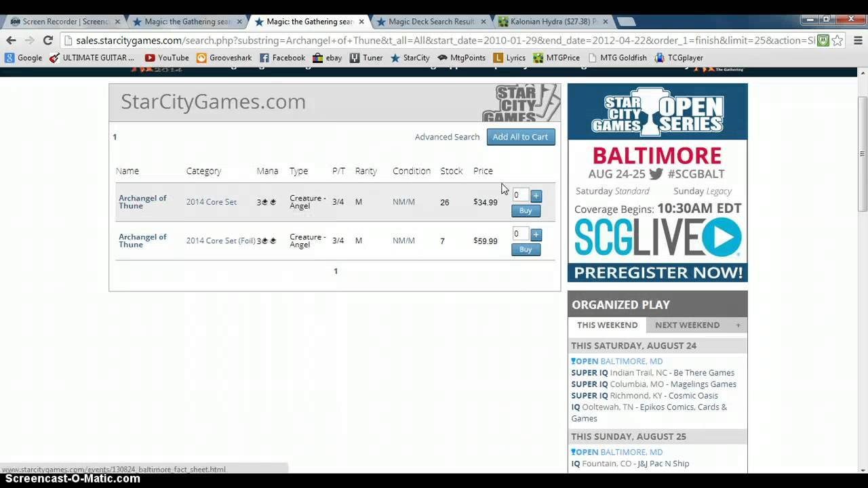Open the TCGplayer bookmark
This screenshot has height=488, width=868.
tap(679, 58)
